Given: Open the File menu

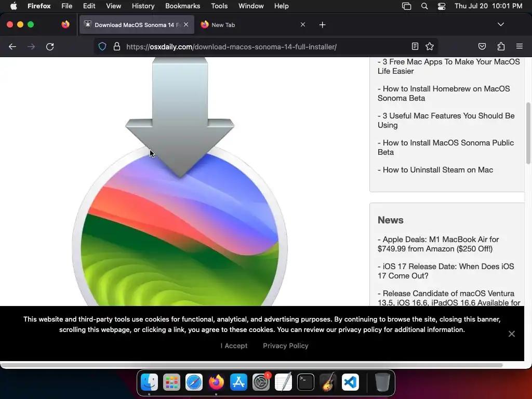Looking at the screenshot, I should coord(66,6).
